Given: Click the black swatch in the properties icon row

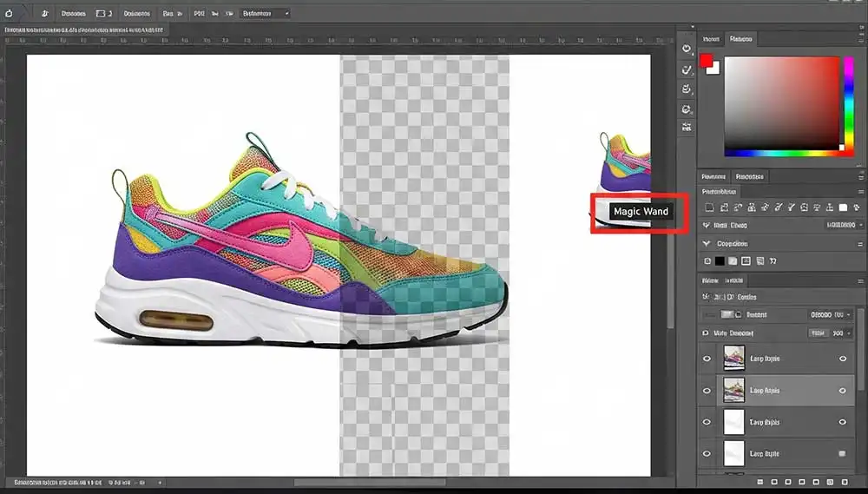Looking at the screenshot, I should coord(720,260).
